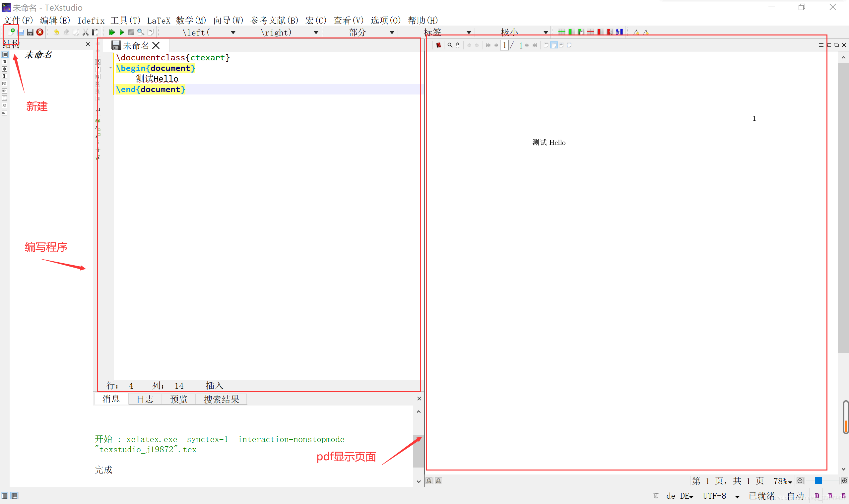Go to the last page in PDF viewer
849x504 pixels.
[x=535, y=45]
